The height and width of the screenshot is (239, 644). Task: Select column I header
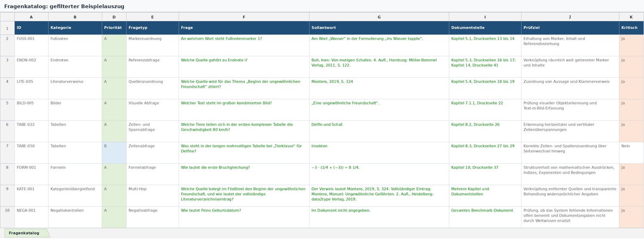[x=485, y=17]
